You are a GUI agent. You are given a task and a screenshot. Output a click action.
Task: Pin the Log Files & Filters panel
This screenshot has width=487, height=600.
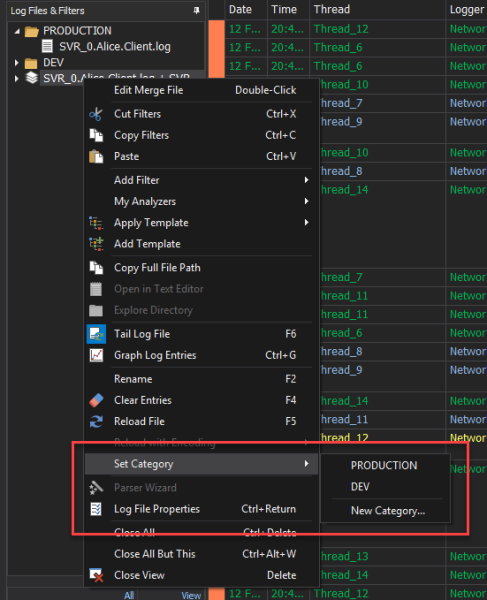[x=197, y=10]
